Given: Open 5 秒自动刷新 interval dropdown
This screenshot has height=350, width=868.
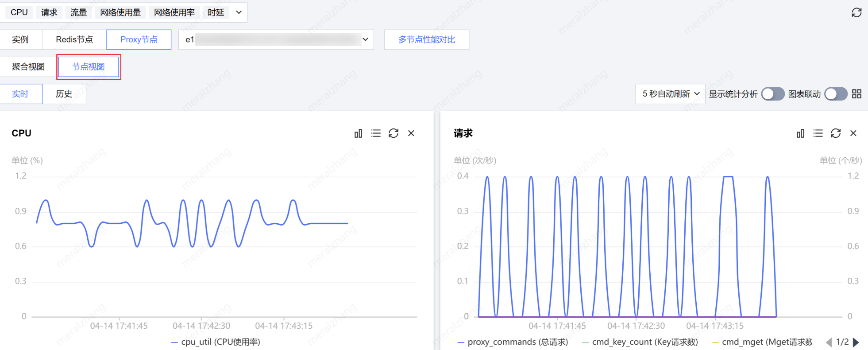Looking at the screenshot, I should 670,94.
